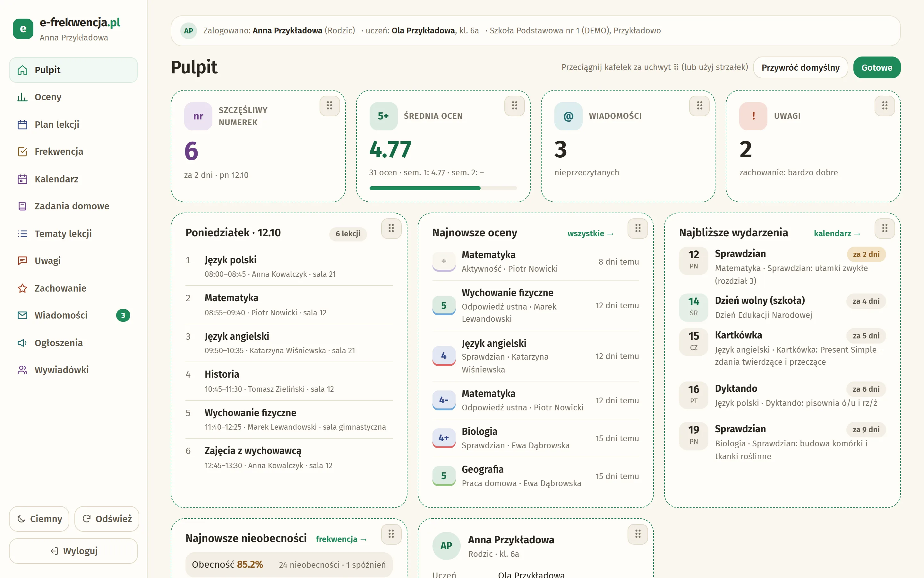Click the Biologia 4+ grade badge
Screen dimensions: 924x578
443,438
